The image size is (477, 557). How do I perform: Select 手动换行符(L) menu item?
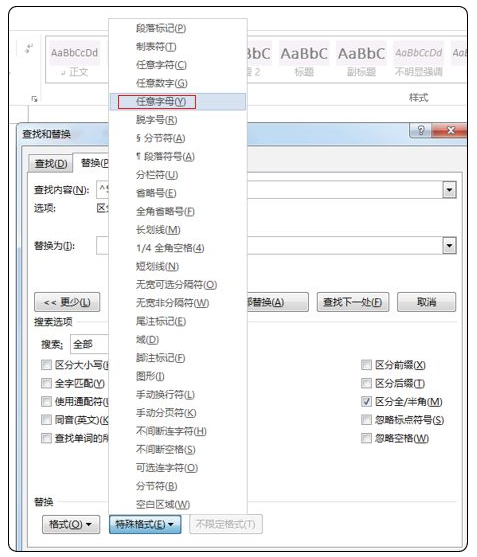coord(178,394)
